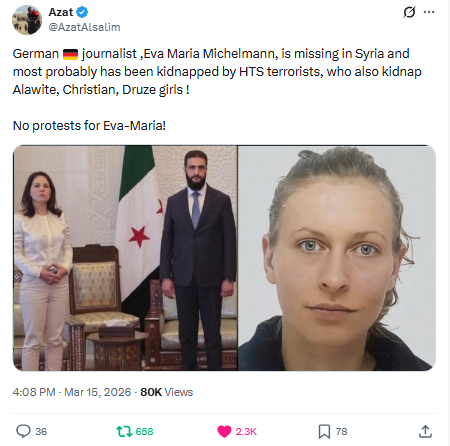
Task: Click the @AzatAlsalim handle
Action: 85,27
